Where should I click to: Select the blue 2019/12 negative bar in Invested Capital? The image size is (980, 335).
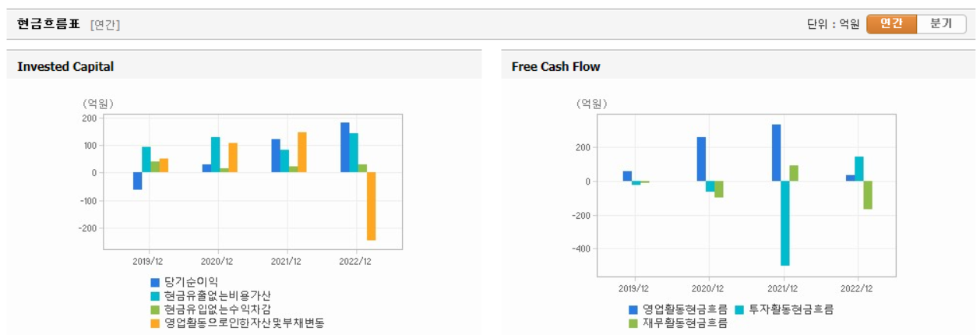click(138, 181)
